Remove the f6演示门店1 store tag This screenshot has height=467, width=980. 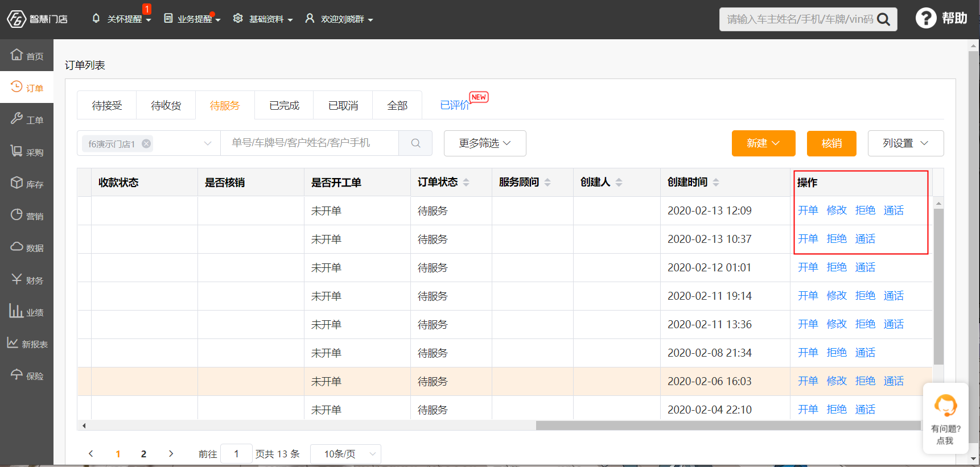point(146,143)
